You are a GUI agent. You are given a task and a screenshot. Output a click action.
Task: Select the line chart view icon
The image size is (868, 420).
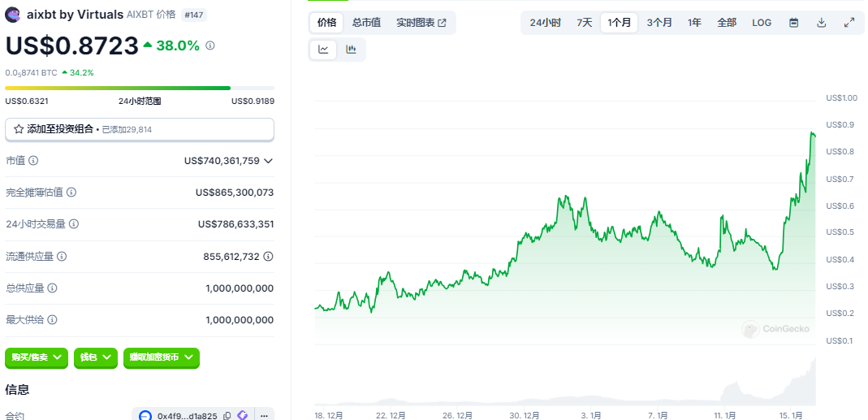pos(323,50)
